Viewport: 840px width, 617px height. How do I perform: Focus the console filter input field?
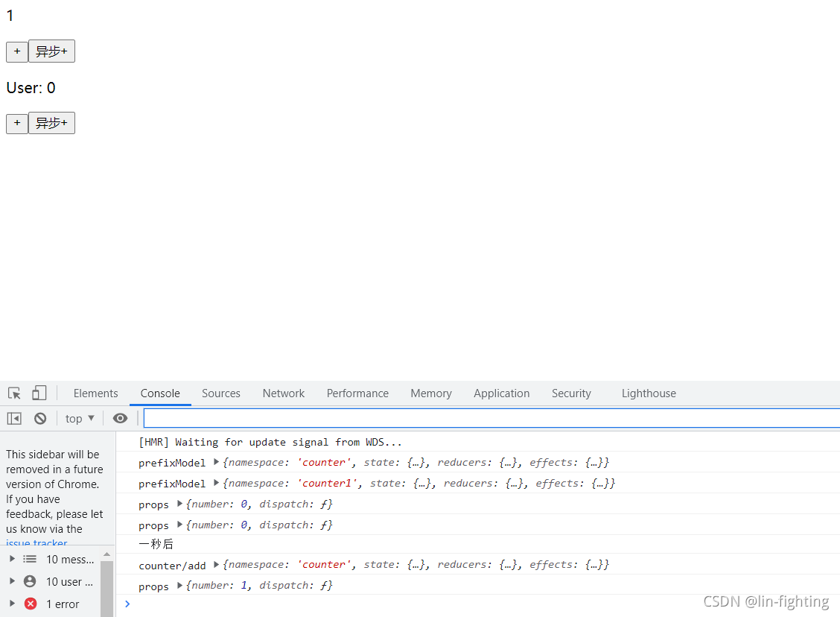491,418
